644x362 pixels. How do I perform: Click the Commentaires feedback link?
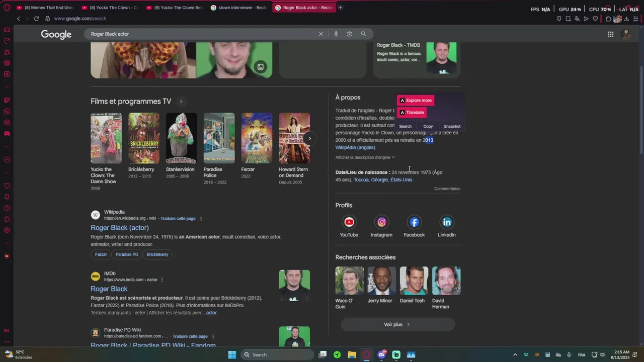click(x=447, y=189)
